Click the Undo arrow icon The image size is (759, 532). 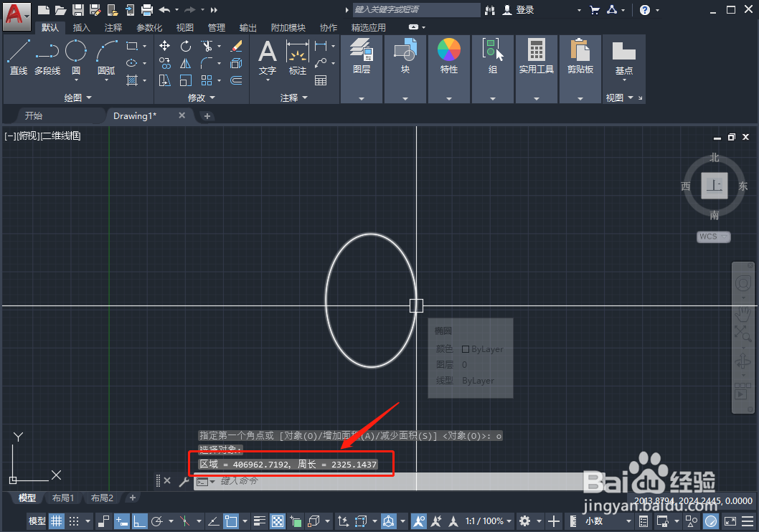click(x=164, y=9)
